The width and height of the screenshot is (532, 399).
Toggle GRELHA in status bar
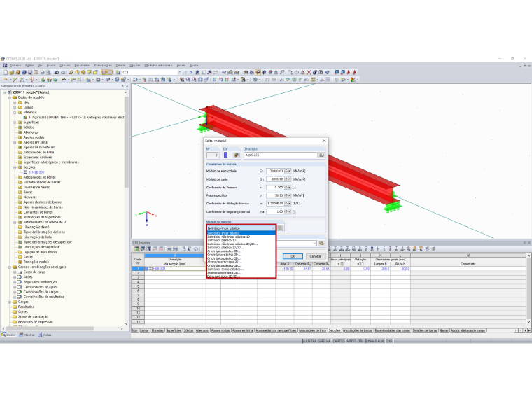(324, 341)
